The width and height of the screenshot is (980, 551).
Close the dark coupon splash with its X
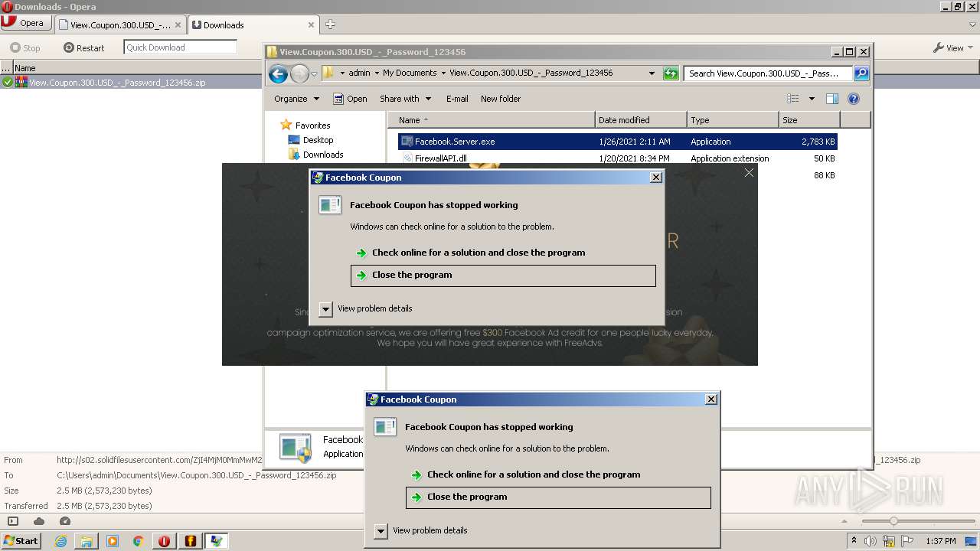[749, 173]
